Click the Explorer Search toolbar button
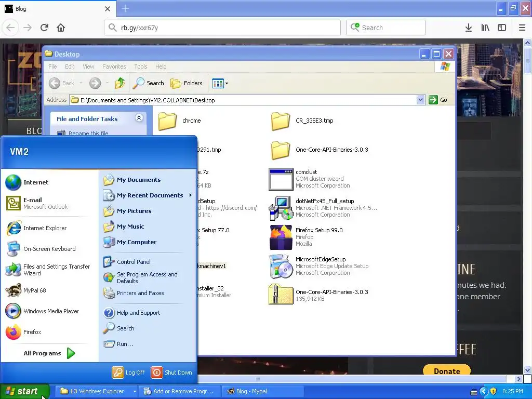The height and width of the screenshot is (399, 532). 148,83
